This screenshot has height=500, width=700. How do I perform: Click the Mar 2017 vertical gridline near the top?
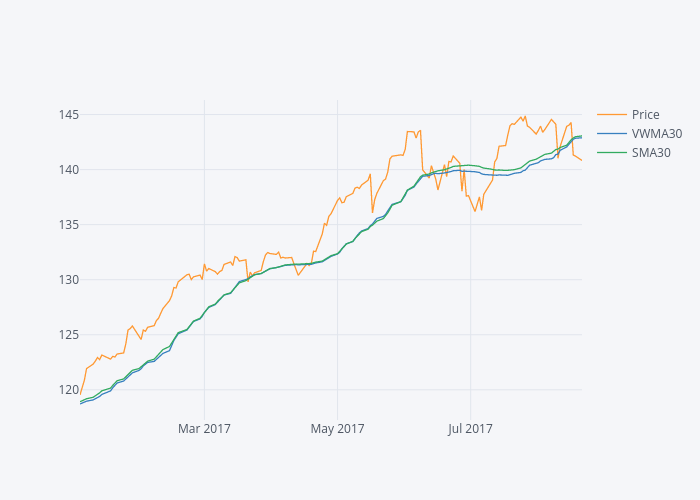pos(204,110)
